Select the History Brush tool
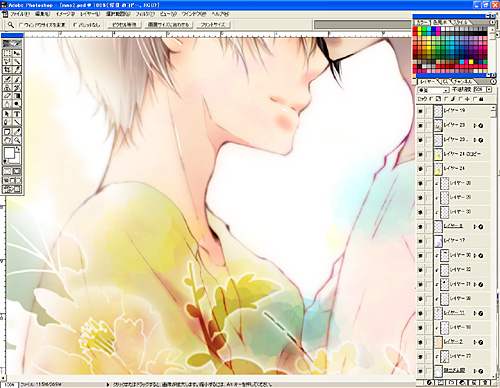Viewport: 500px width, 388px height. pos(17,88)
